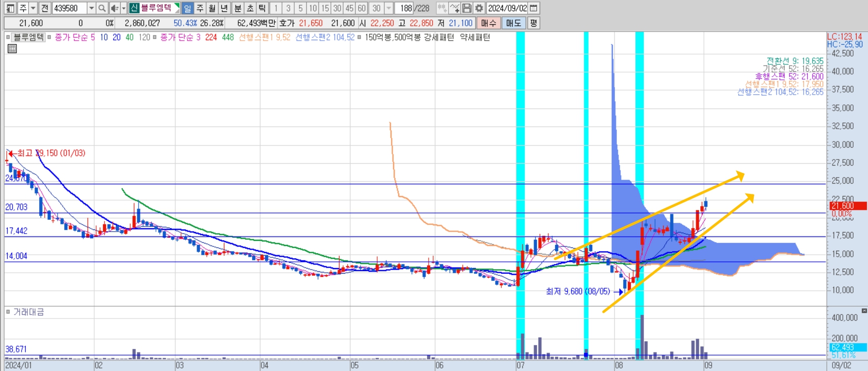Select the daily '일' period
This screenshot has height=371, width=868.
(x=187, y=8)
